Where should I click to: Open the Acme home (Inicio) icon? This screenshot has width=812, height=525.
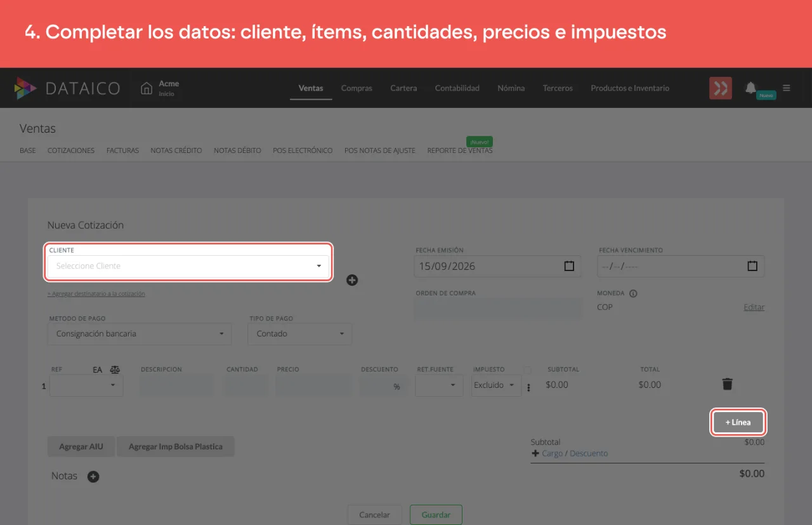[x=147, y=88]
